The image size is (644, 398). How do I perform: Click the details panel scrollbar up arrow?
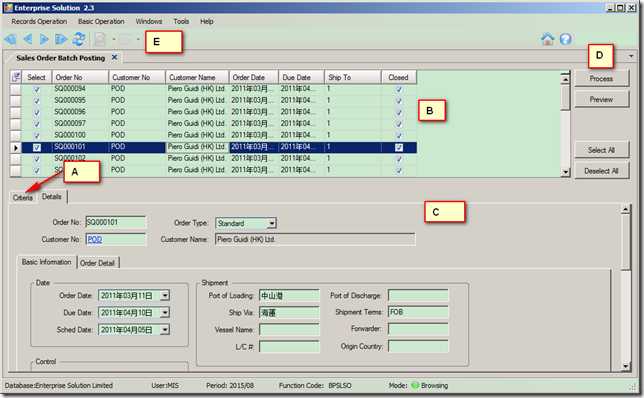click(x=626, y=210)
